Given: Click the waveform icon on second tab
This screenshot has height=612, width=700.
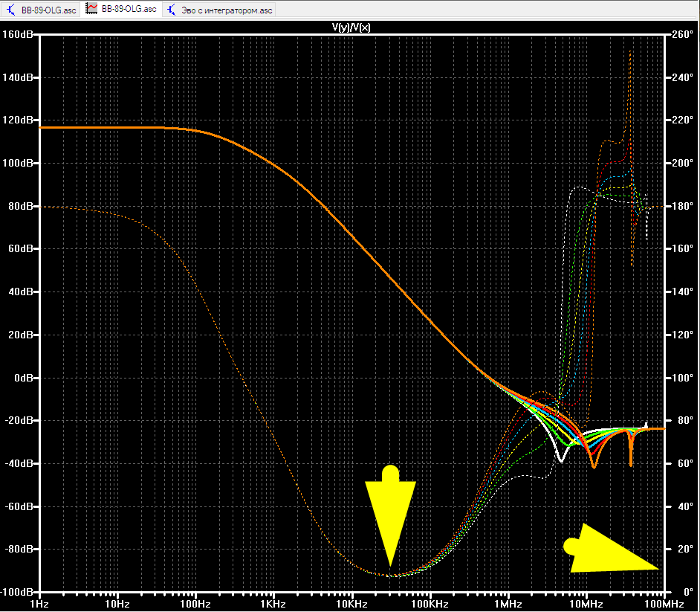Looking at the screenshot, I should 91,9.
